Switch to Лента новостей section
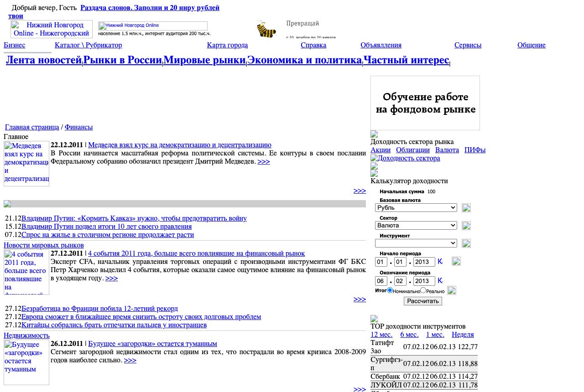 click(44, 60)
